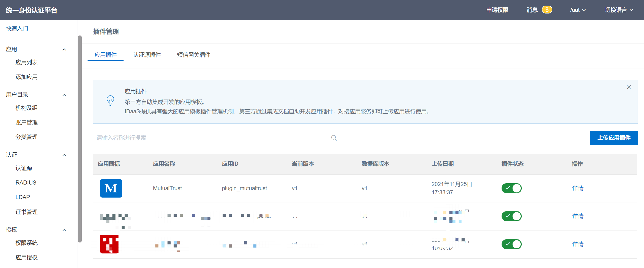Open the /uat account dropdown
Viewport: 644px width, 268px height.
click(x=578, y=10)
